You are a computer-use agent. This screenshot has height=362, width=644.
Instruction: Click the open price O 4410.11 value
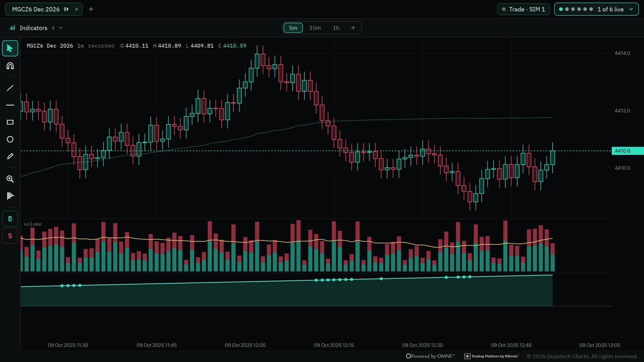pyautogui.click(x=134, y=46)
